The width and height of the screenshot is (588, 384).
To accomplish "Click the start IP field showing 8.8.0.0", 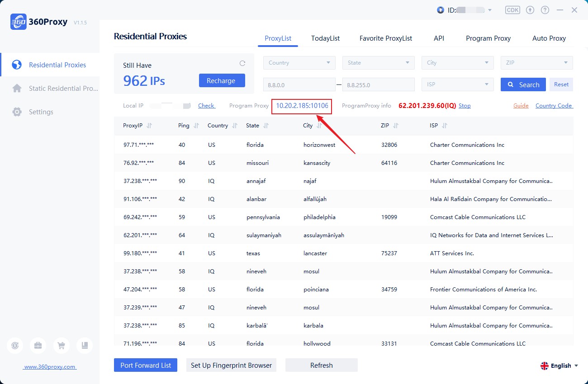I will point(299,84).
